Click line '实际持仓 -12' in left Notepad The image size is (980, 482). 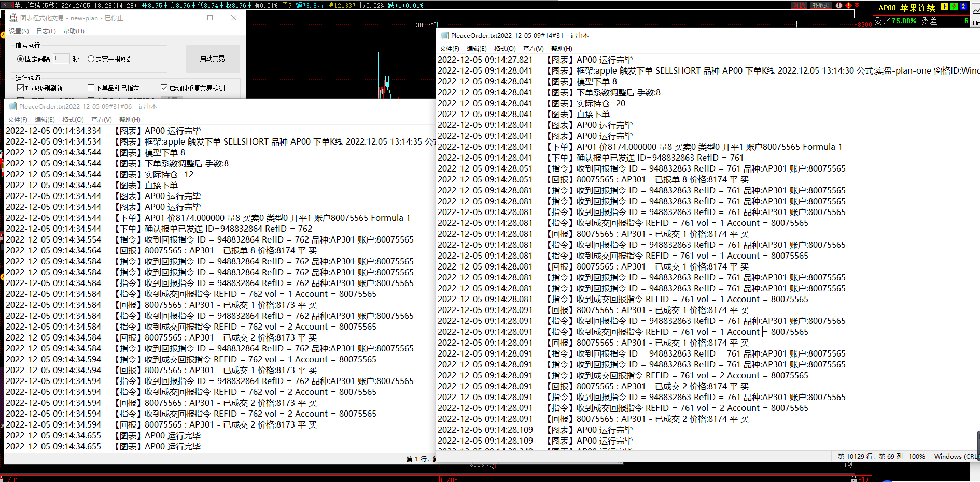(x=169, y=174)
